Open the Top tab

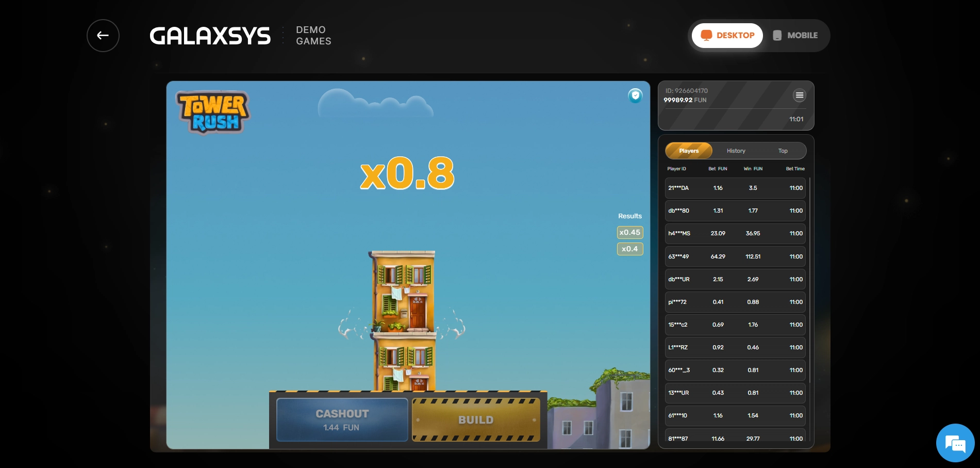coord(783,151)
